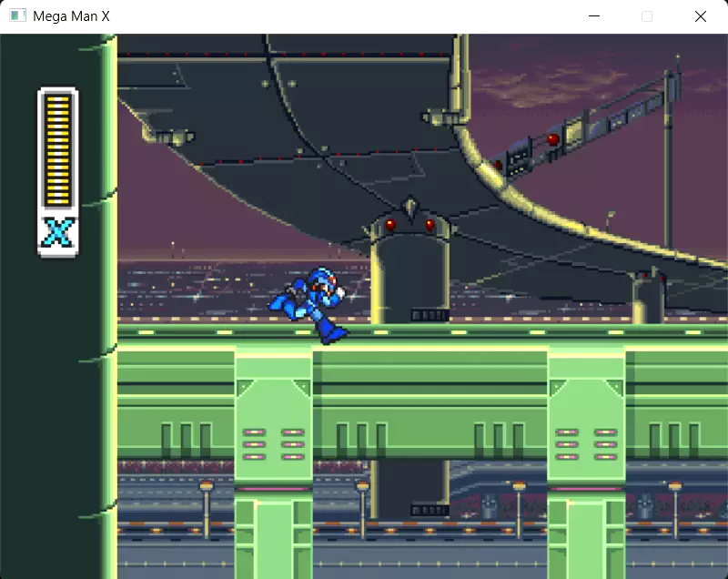Image resolution: width=728 pixels, height=579 pixels.
Task: Click the yellow life energy bar
Action: 57,149
